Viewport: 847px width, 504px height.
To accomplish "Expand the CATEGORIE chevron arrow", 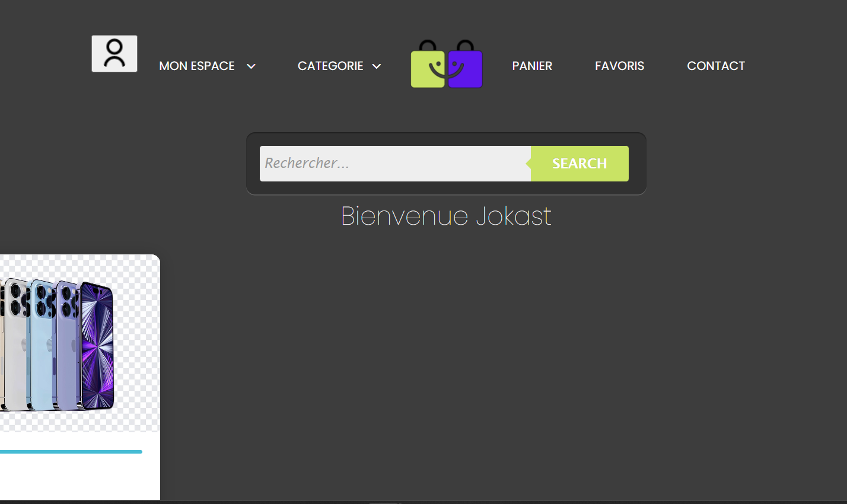I will click(x=377, y=66).
